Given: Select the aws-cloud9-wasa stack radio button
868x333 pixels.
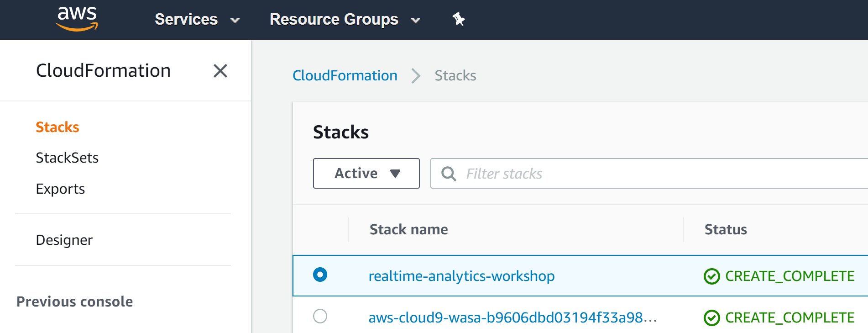Looking at the screenshot, I should click(320, 316).
